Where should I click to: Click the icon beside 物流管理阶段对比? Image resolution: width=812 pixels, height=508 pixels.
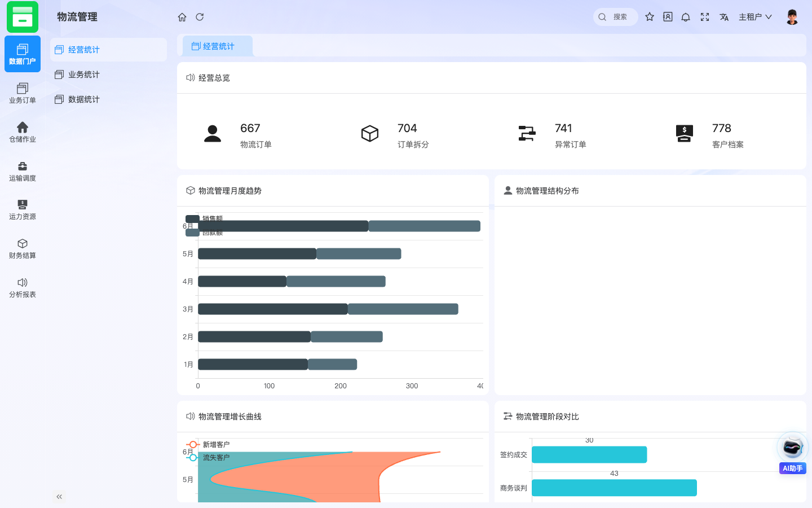point(508,416)
